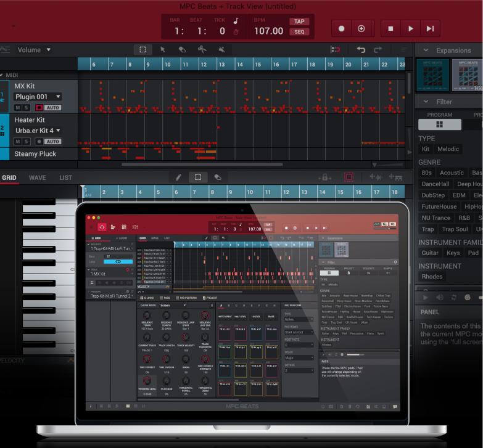Viewport: 483px width, 448px height.
Task: Stop playback with the large background stop button
Action: 390,28
